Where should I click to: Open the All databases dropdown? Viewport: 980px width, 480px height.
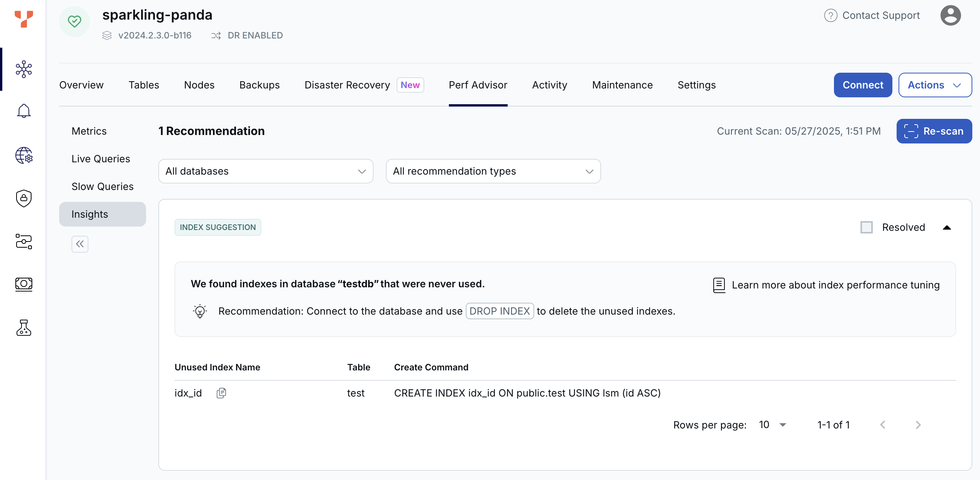[266, 171]
